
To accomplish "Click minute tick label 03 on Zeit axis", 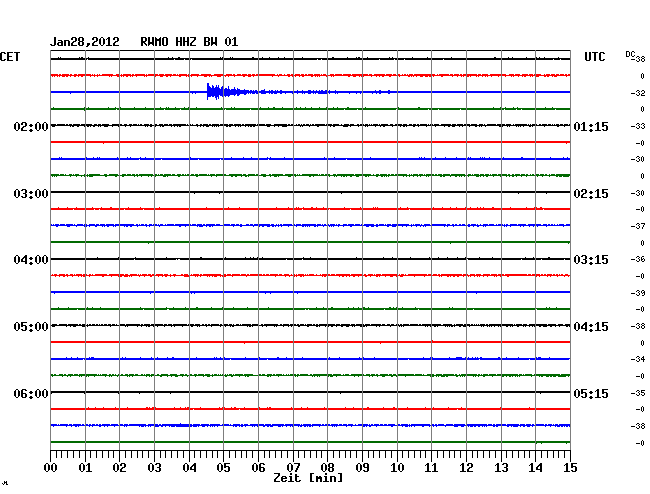I will click(154, 467).
